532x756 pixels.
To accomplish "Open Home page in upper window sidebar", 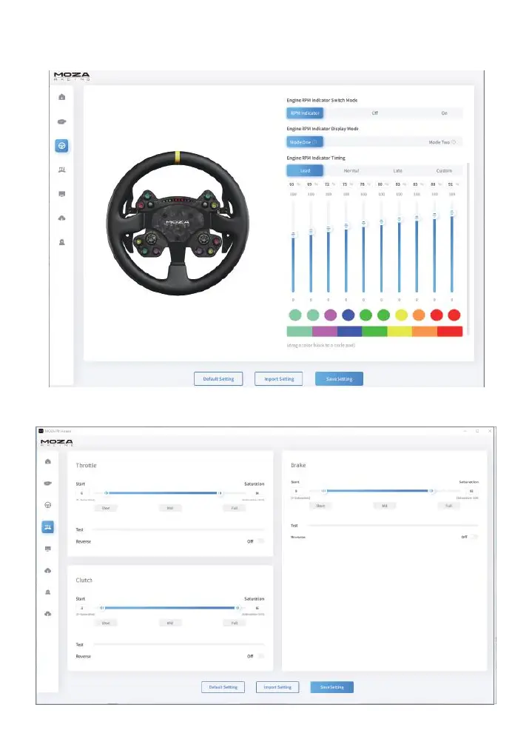I will pyautogui.click(x=61, y=97).
